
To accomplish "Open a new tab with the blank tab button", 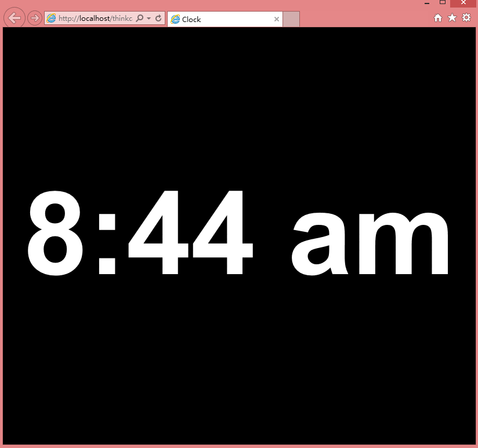I will (291, 19).
